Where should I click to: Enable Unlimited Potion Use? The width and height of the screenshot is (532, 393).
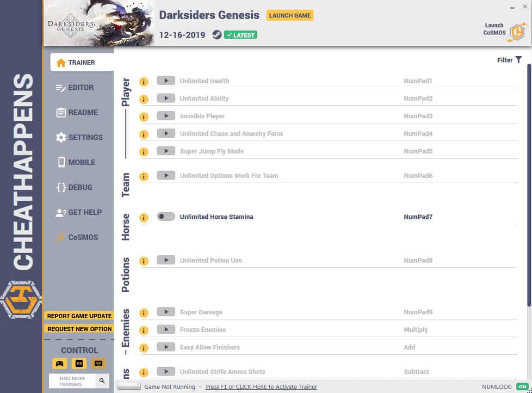pos(166,260)
